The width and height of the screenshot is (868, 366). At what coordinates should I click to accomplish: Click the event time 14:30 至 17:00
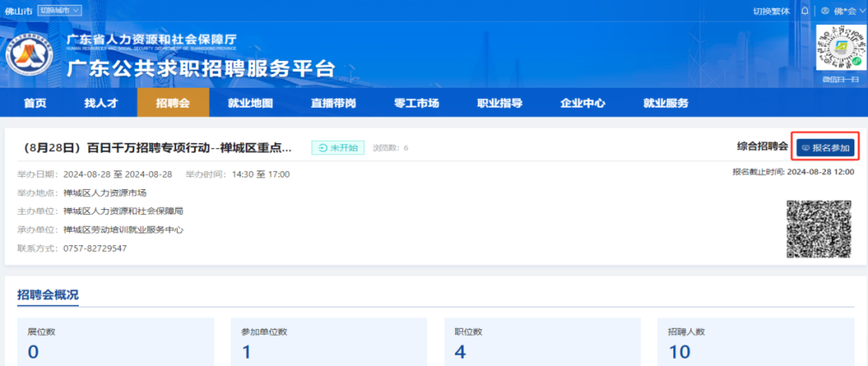coord(260,175)
